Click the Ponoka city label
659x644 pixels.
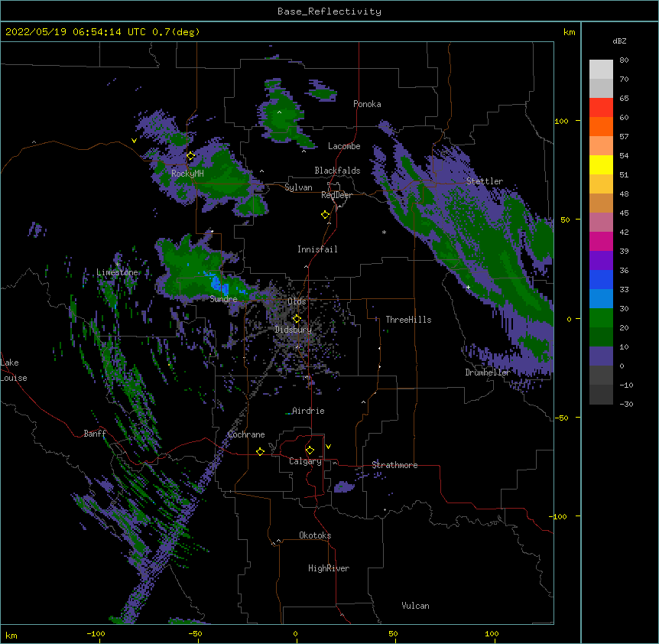coord(367,104)
